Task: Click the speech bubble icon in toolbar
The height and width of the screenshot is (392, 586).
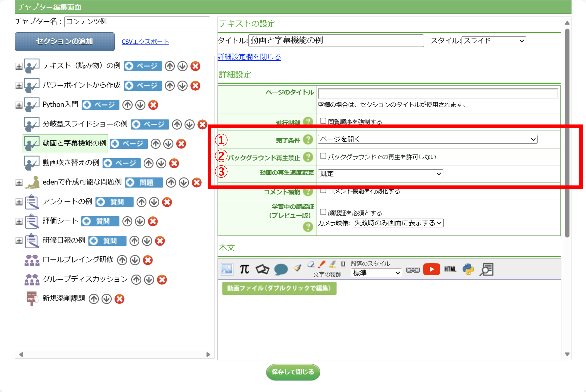Action: tap(281, 270)
